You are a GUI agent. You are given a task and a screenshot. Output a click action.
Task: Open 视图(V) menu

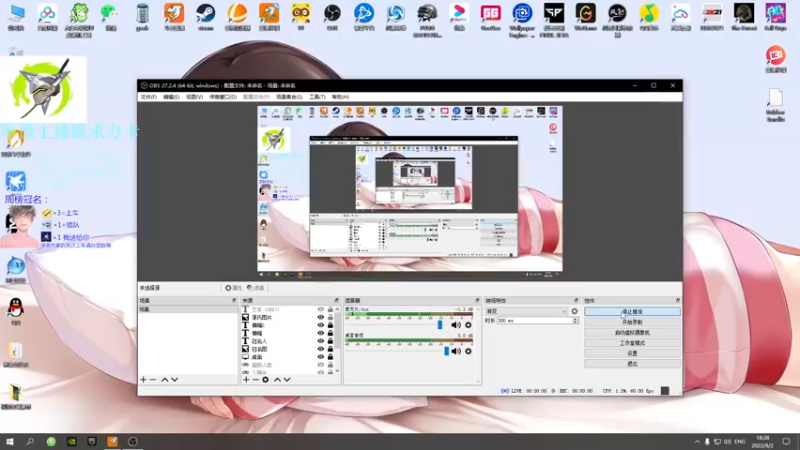tap(194, 97)
